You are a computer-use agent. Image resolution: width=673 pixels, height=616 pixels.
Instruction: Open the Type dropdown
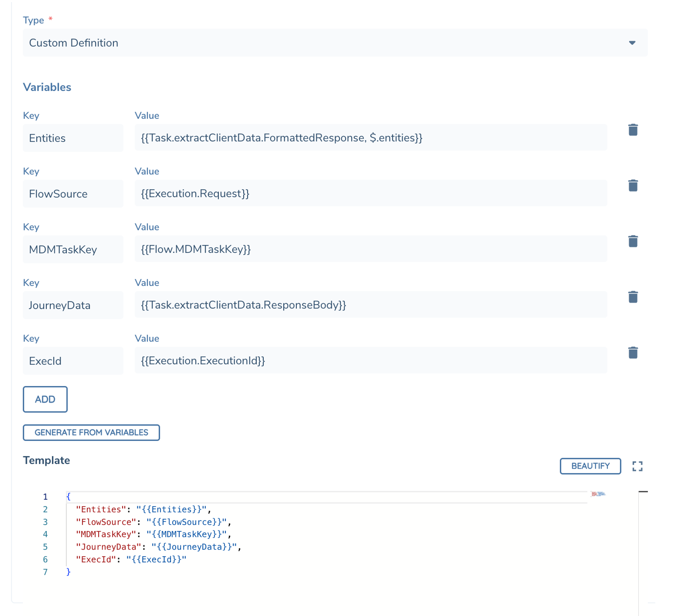(x=632, y=43)
